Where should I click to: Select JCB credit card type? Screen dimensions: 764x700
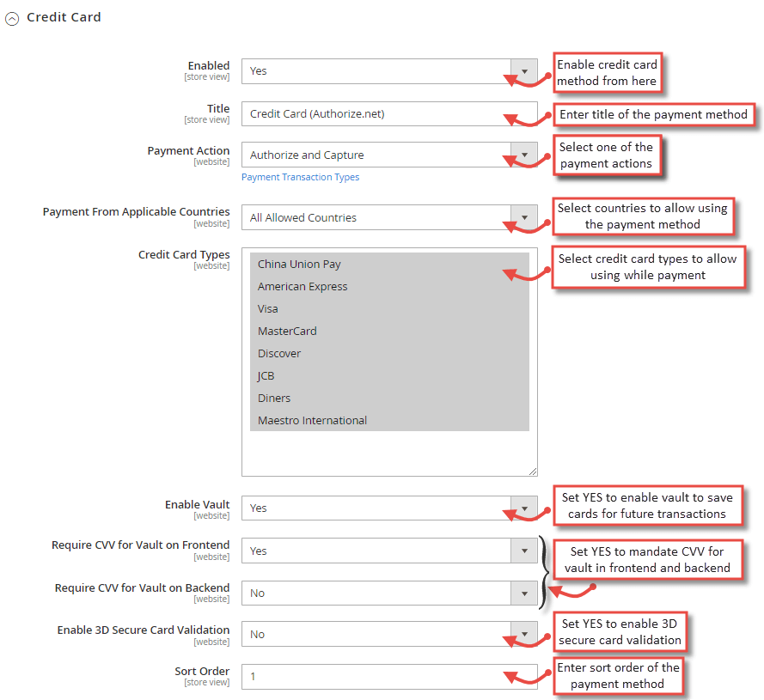click(266, 375)
